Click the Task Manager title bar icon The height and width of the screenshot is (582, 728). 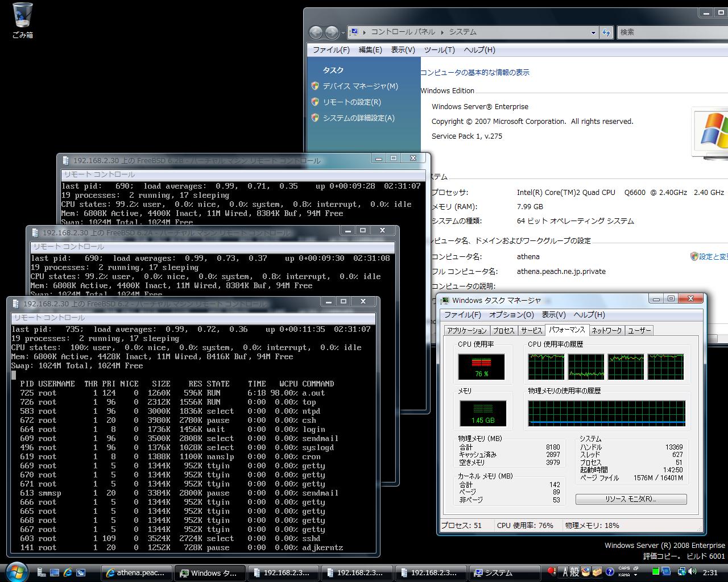(x=446, y=300)
